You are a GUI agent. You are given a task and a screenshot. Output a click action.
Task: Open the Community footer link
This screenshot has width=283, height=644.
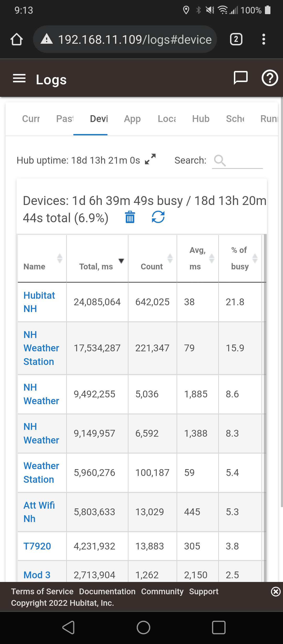(x=162, y=591)
